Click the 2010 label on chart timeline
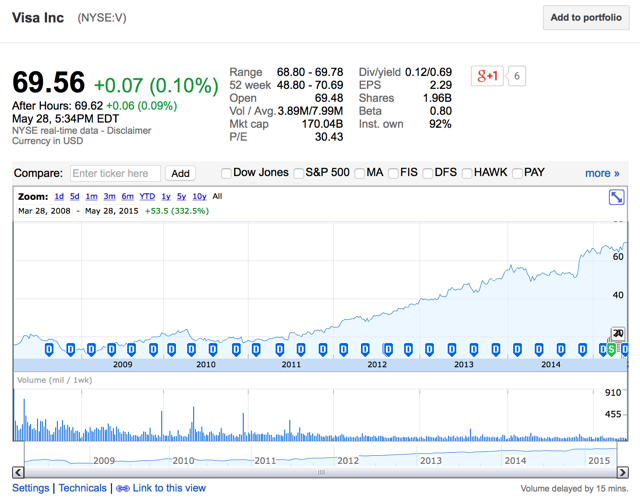The height and width of the screenshot is (498, 640). click(x=206, y=365)
